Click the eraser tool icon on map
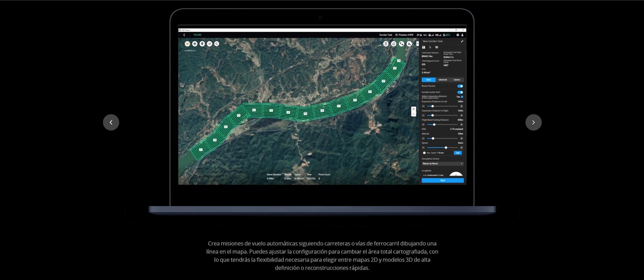 tap(393, 44)
